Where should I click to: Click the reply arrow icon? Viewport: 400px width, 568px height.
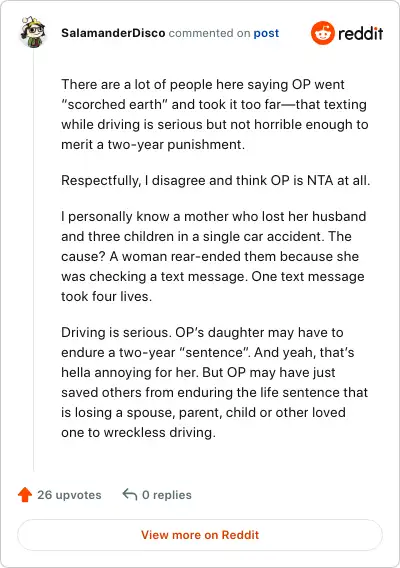point(130,494)
